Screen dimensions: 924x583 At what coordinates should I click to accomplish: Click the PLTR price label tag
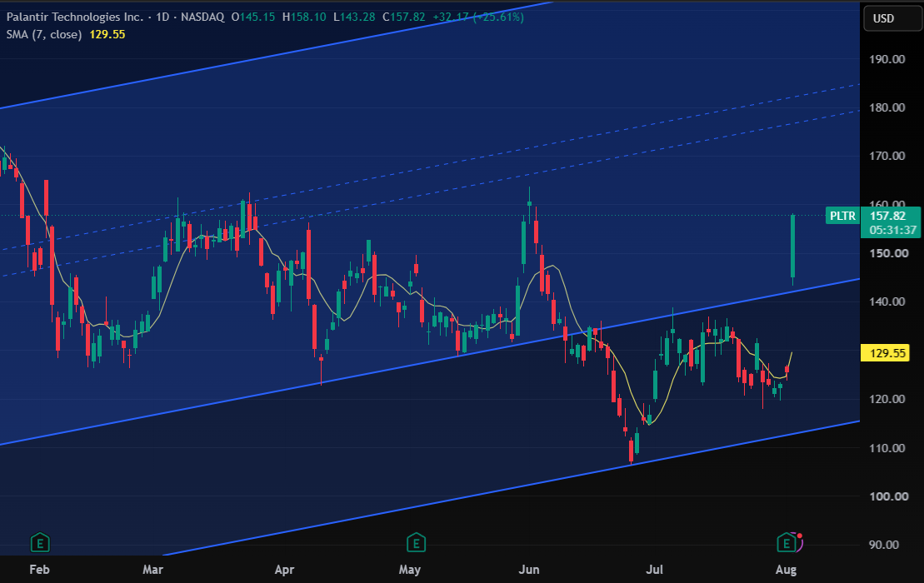tap(842, 216)
